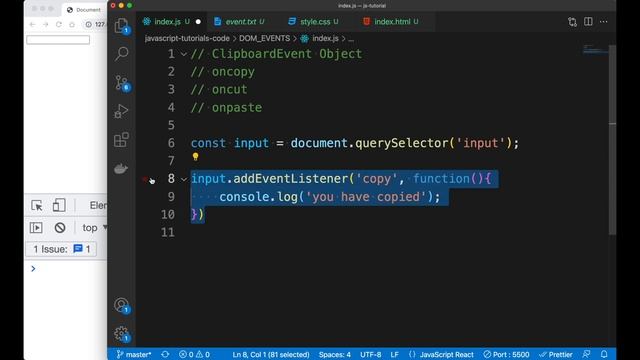Click the browser forward arrow

coord(46,24)
